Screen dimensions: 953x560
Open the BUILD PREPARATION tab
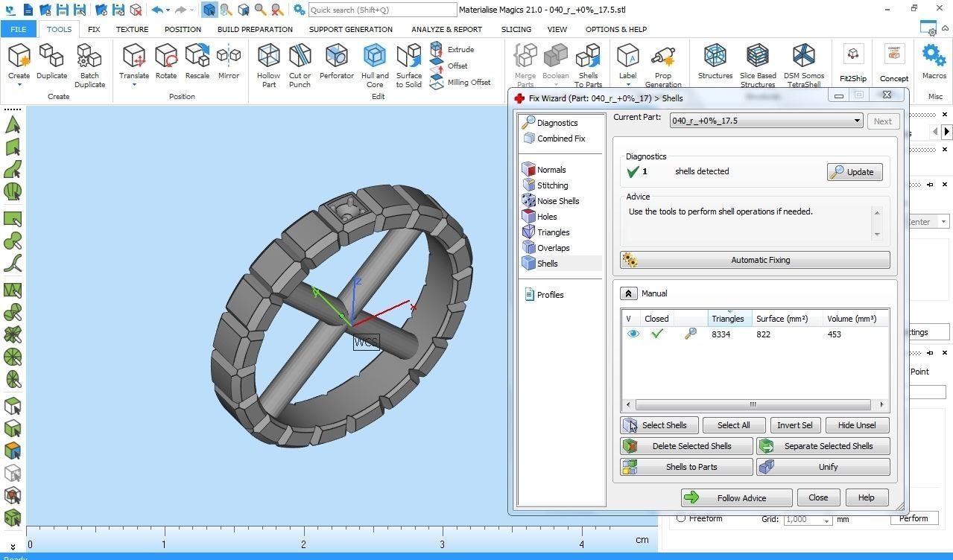tap(255, 29)
